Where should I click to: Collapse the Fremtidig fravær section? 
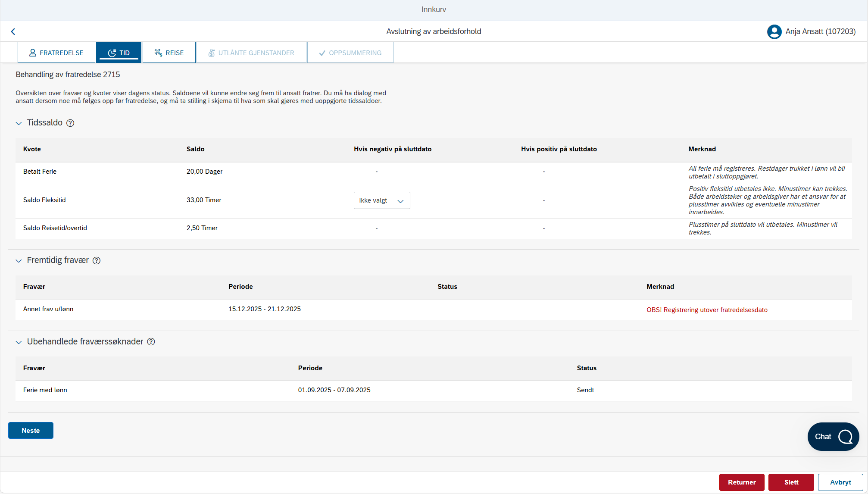19,261
